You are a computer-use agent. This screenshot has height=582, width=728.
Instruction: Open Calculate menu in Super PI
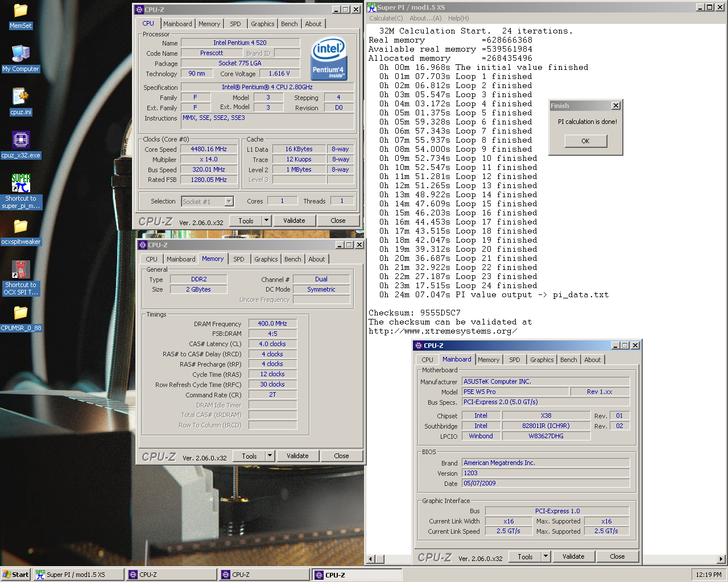pyautogui.click(x=386, y=18)
